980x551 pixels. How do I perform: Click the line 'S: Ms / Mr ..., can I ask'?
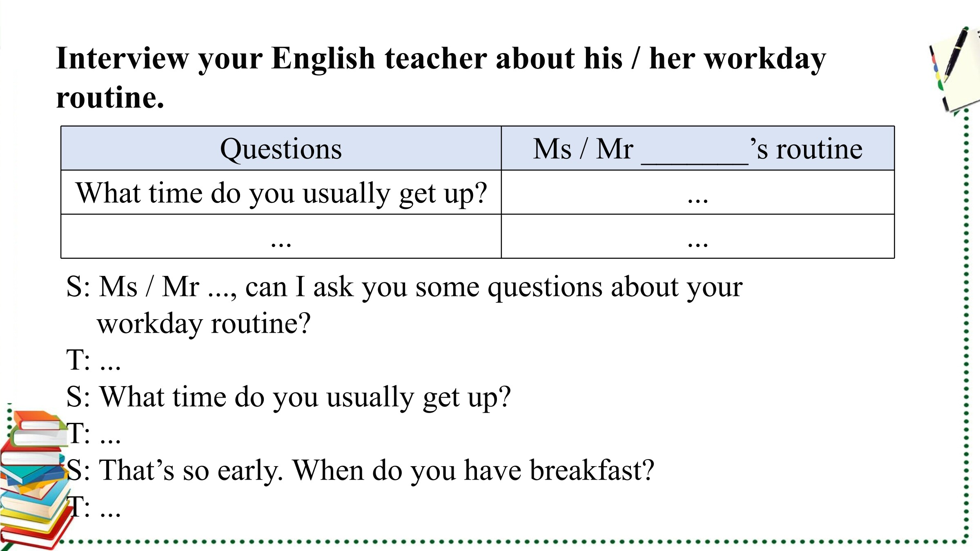[x=404, y=287]
